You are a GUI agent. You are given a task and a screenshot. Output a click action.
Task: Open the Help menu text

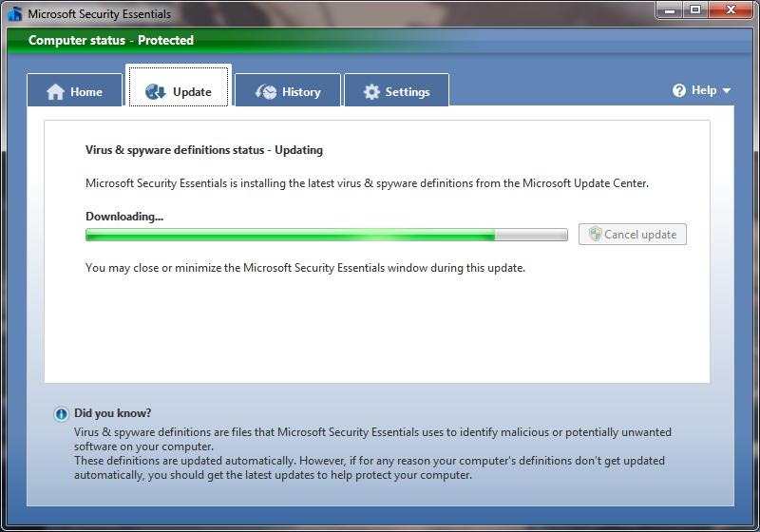(x=704, y=90)
